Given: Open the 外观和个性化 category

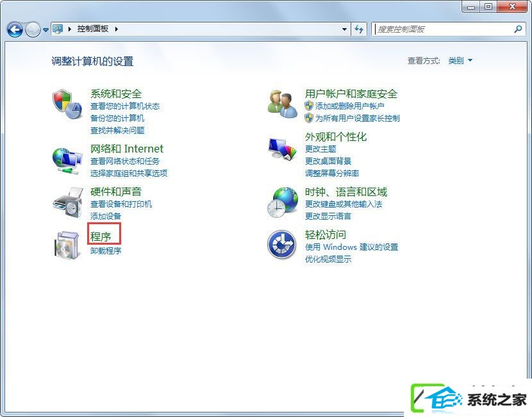Looking at the screenshot, I should (336, 136).
